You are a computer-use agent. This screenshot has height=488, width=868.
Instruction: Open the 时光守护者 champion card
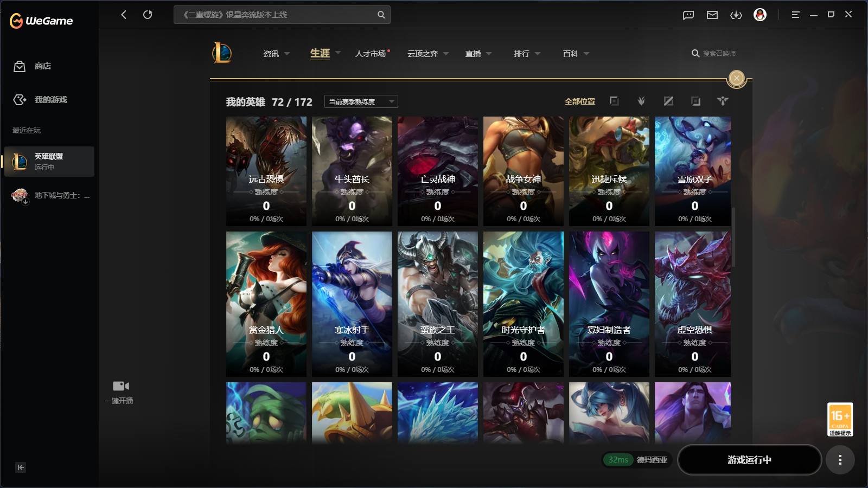point(524,304)
